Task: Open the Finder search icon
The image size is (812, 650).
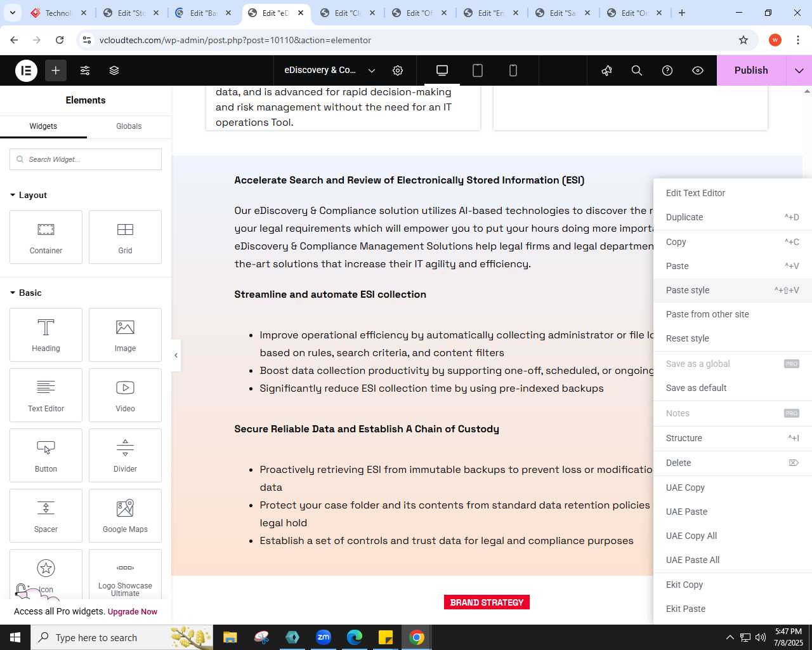Action: pyautogui.click(x=637, y=70)
